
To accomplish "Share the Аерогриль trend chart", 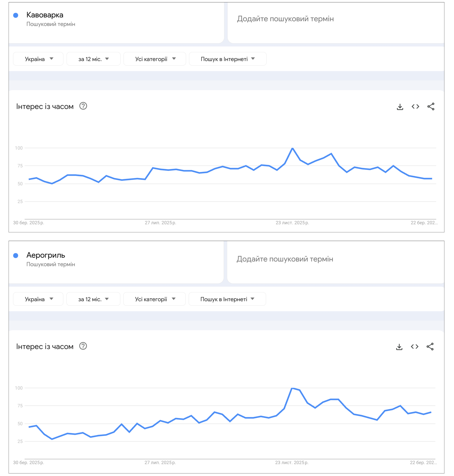I will [431, 346].
